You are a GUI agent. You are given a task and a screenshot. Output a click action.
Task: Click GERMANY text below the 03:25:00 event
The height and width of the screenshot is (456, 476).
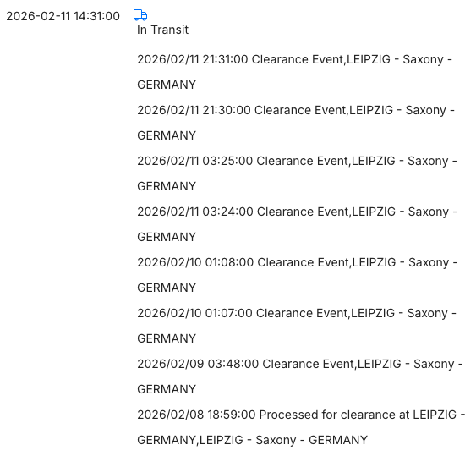(x=167, y=186)
